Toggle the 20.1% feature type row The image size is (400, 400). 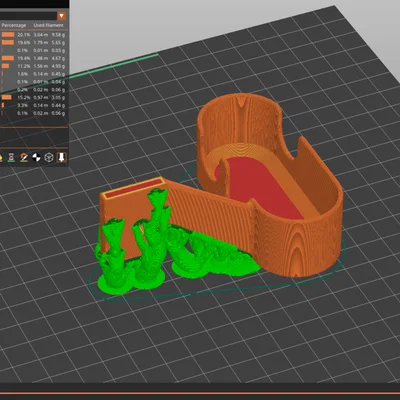[x=33, y=35]
